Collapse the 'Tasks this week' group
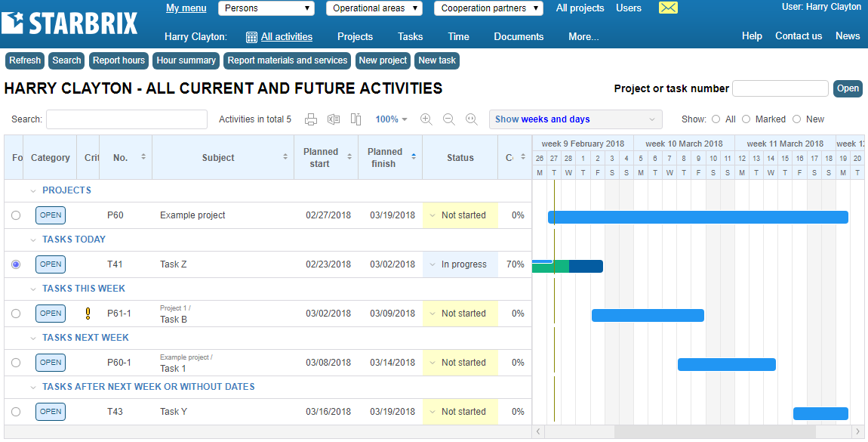 point(33,289)
